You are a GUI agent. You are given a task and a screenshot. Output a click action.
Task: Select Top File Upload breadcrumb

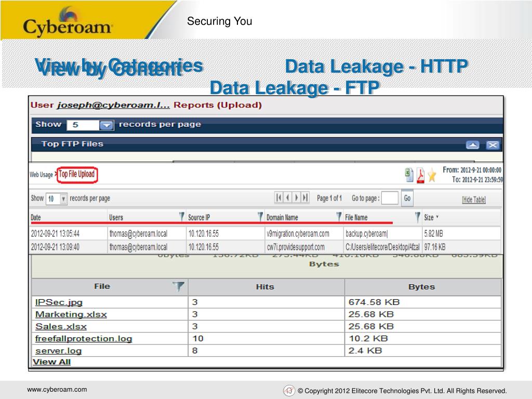click(x=77, y=175)
